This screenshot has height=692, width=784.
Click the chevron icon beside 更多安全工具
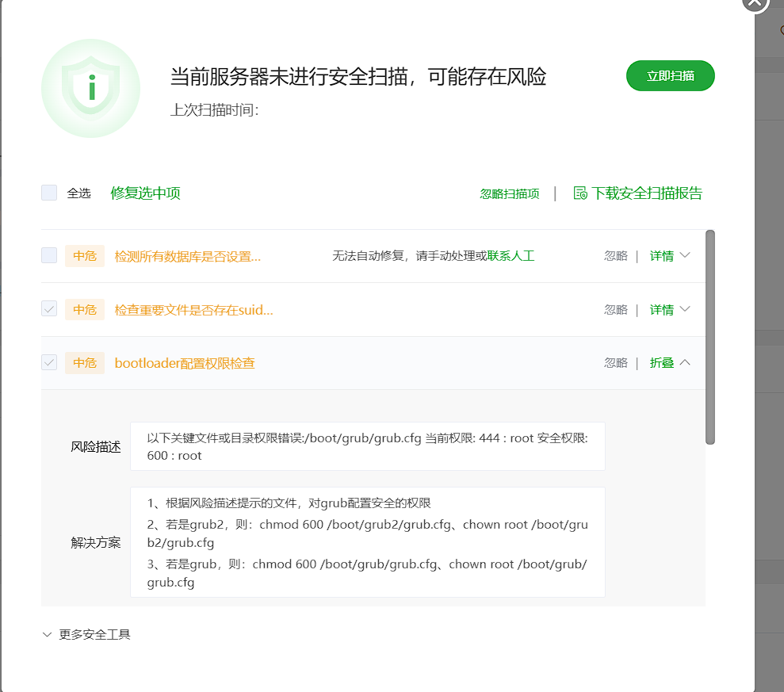pos(48,634)
